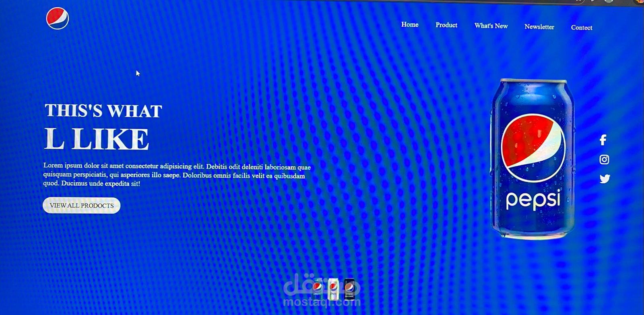Select the silver Pepsi can thumbnail
644x315 pixels.
pyautogui.click(x=333, y=289)
